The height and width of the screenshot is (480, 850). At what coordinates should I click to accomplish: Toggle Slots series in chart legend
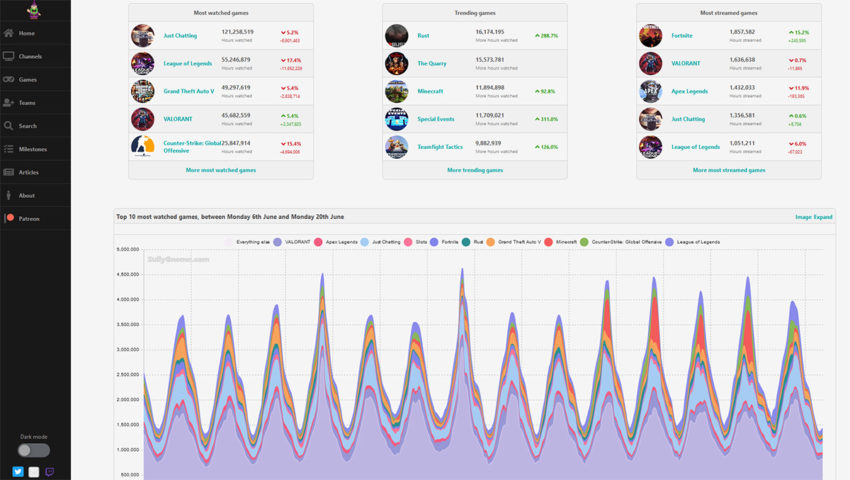415,242
